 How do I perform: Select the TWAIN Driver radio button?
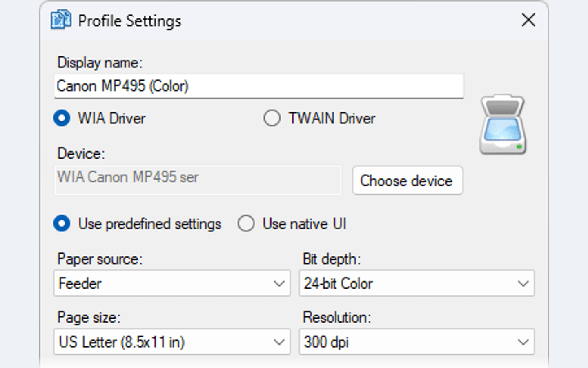tap(272, 119)
